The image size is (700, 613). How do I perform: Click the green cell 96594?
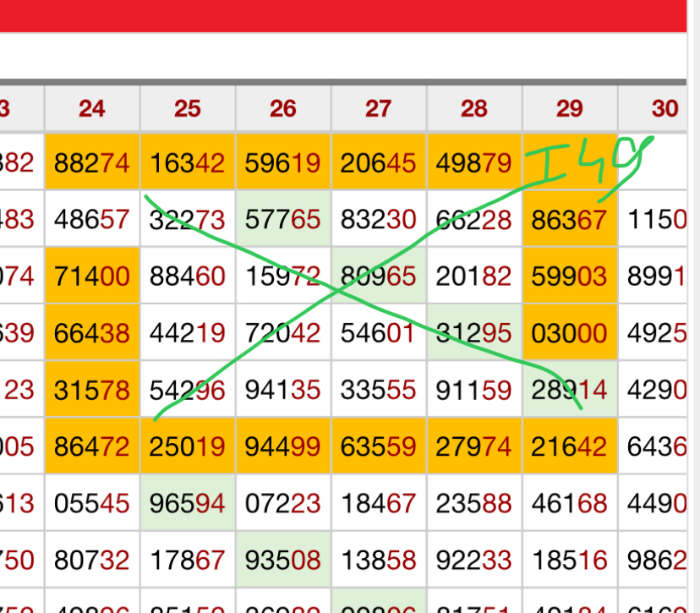(x=188, y=503)
